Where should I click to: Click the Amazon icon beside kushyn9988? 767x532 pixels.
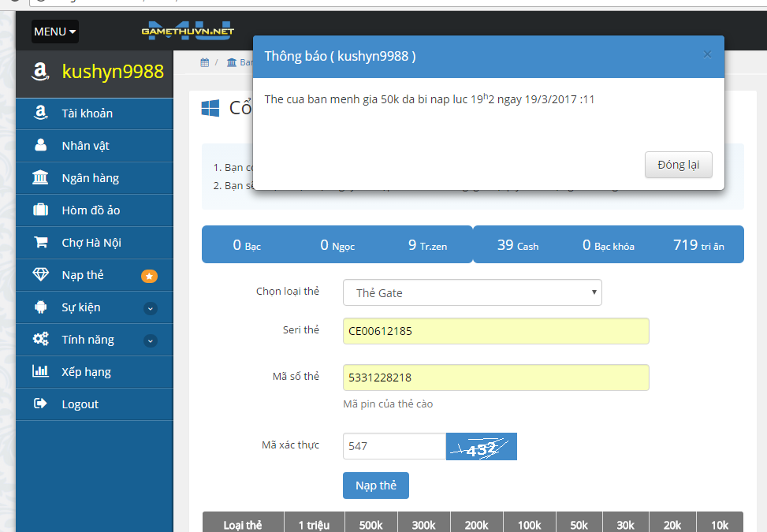click(40, 72)
